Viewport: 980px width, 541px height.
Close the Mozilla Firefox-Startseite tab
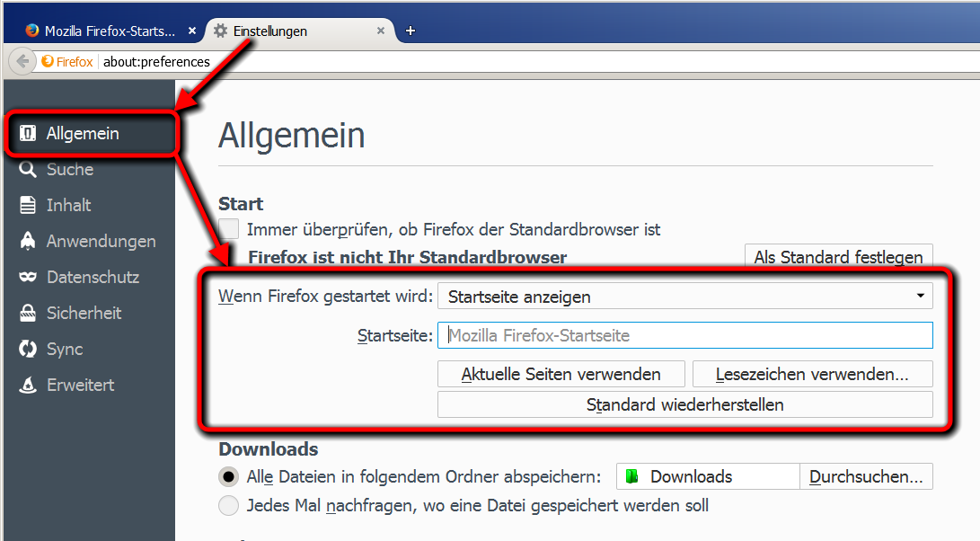(192, 31)
